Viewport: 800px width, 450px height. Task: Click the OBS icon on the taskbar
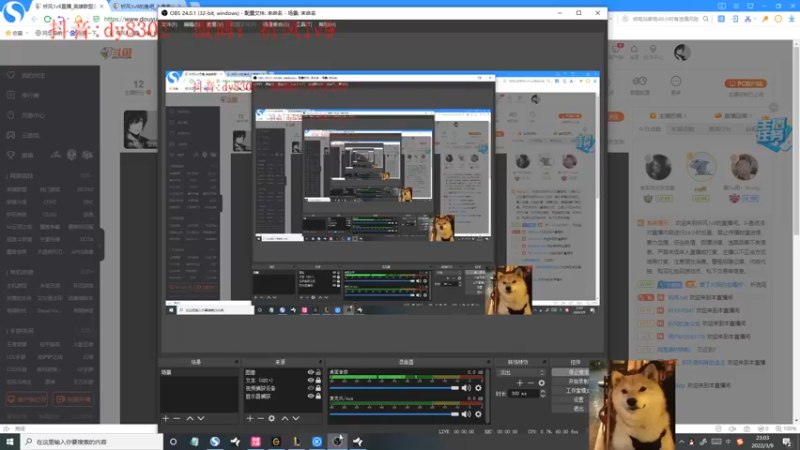click(x=337, y=441)
